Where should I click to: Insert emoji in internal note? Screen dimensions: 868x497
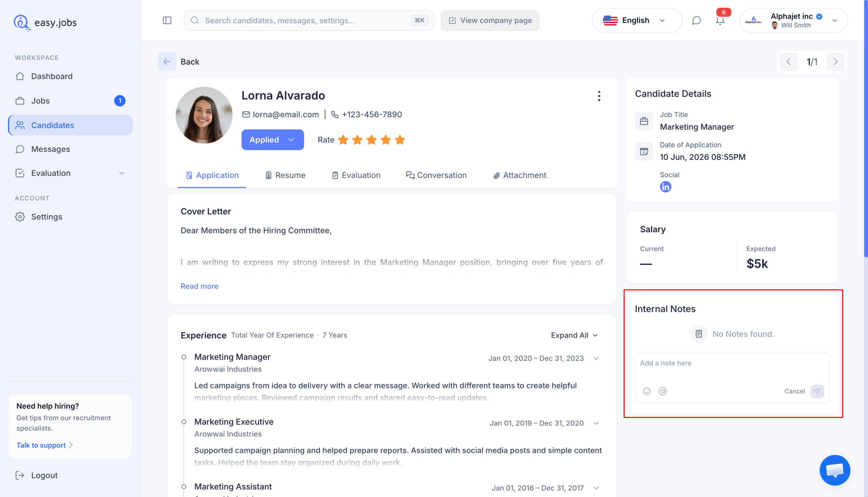[x=647, y=391]
